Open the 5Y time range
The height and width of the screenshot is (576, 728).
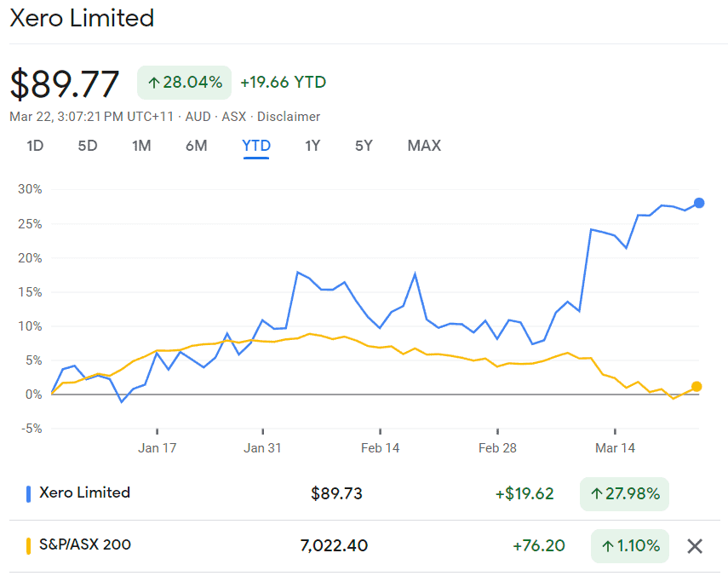click(364, 146)
